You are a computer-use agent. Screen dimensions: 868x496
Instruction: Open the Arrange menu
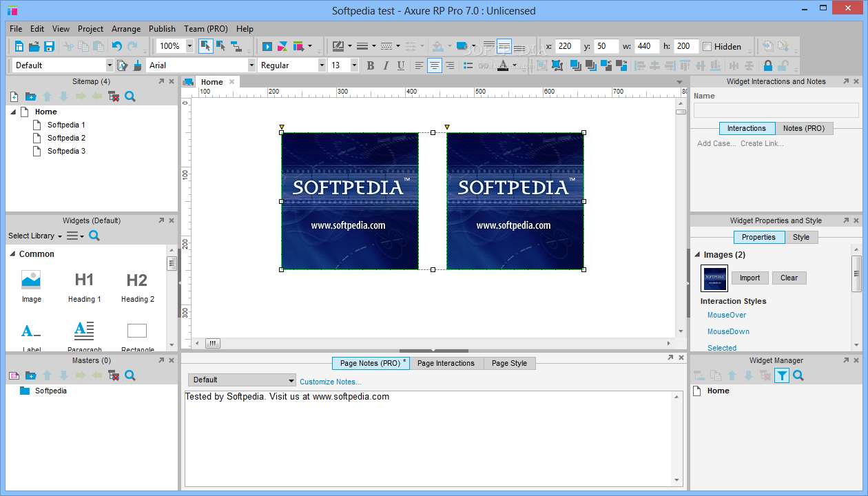126,29
